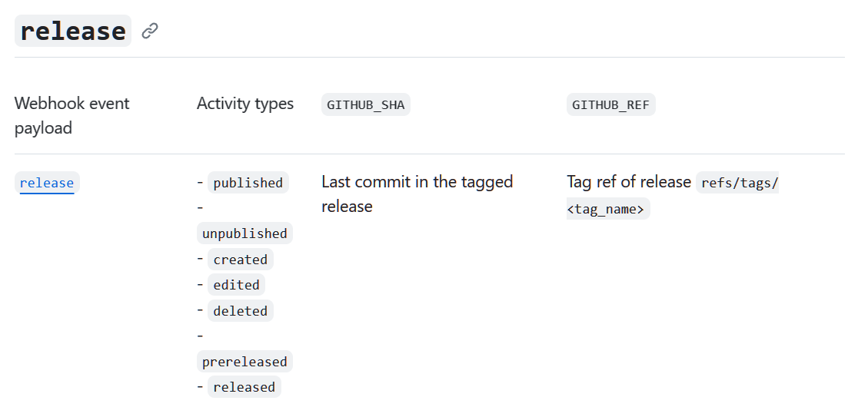This screenshot has width=868, height=417.
Task: Click the deleted activity type
Action: coord(240,311)
